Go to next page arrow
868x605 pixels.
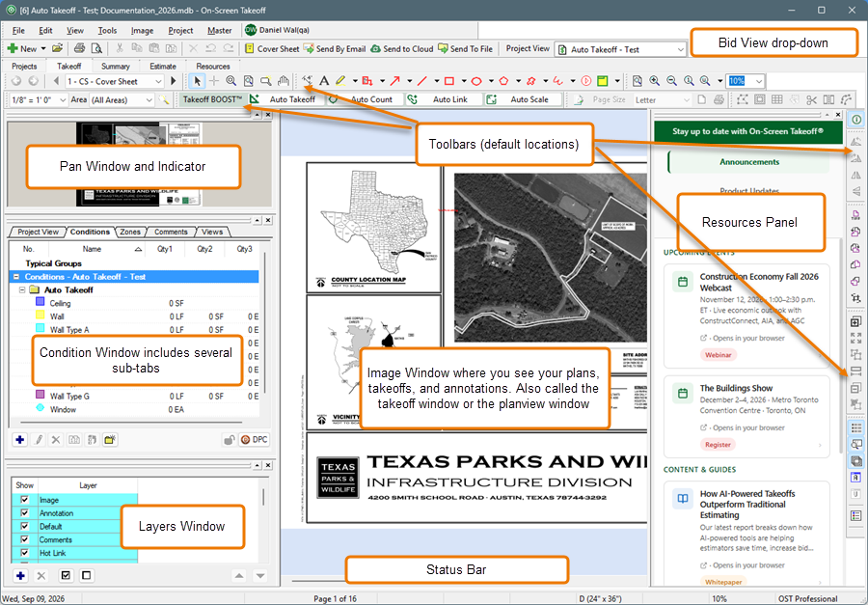173,81
